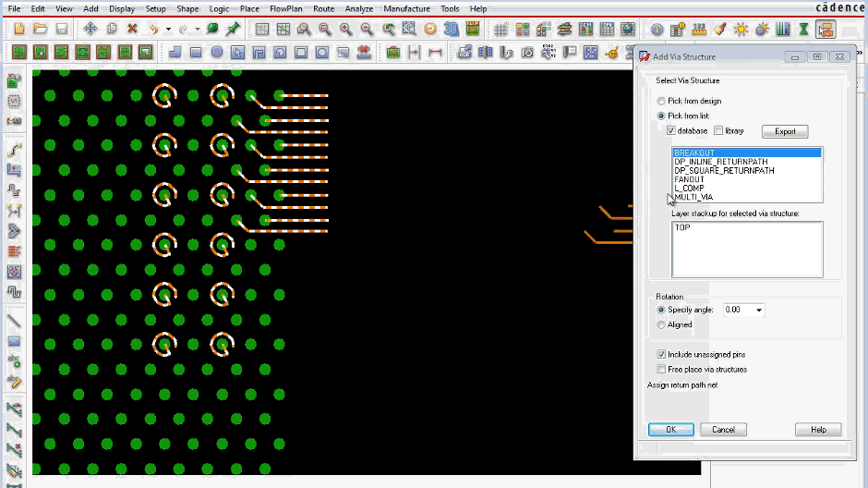
Task: Click the New file icon
Action: pyautogui.click(x=19, y=29)
